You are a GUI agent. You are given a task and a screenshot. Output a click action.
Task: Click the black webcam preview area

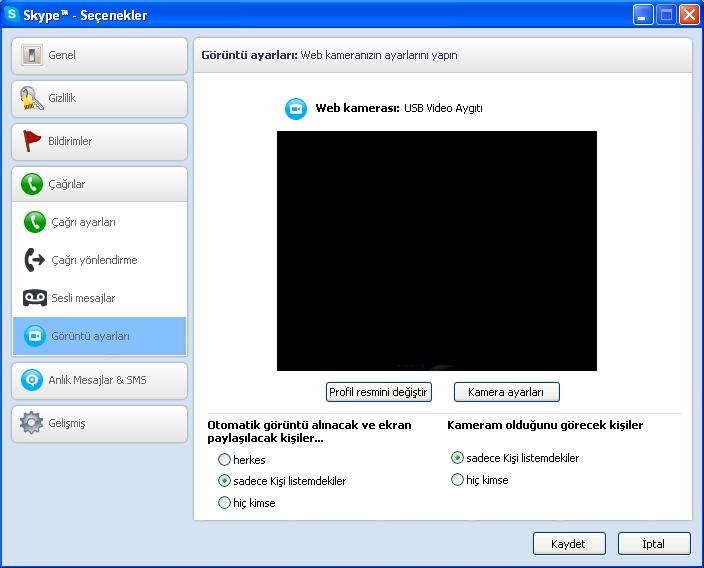pos(437,251)
